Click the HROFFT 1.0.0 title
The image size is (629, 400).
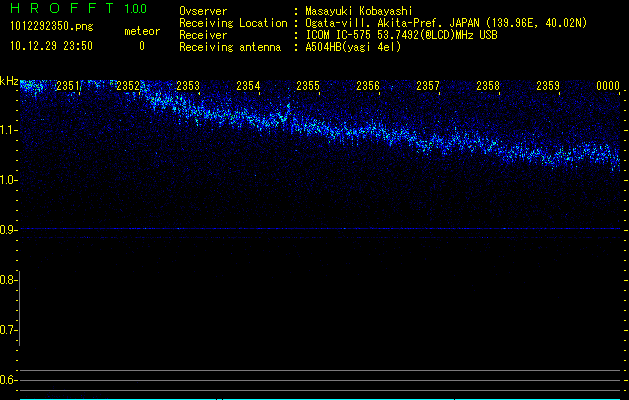click(x=78, y=8)
